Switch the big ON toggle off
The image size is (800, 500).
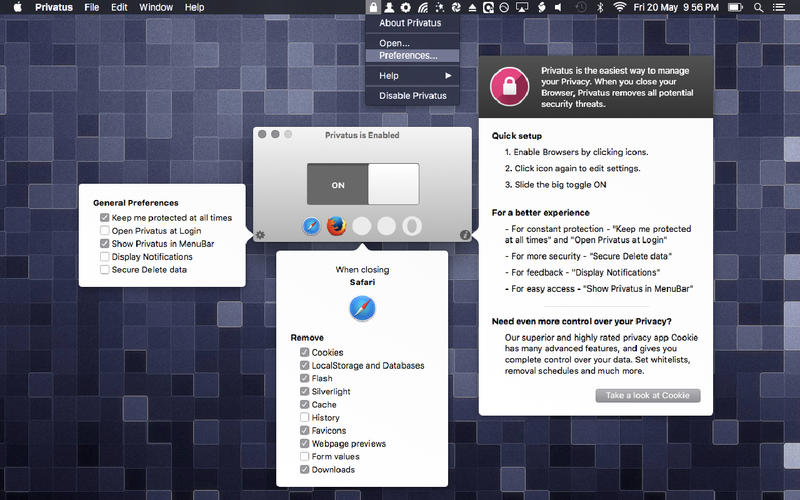pos(363,184)
